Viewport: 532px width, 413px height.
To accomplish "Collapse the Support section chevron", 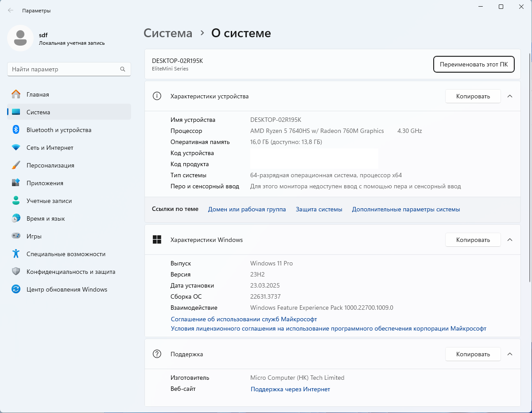I will 510,354.
